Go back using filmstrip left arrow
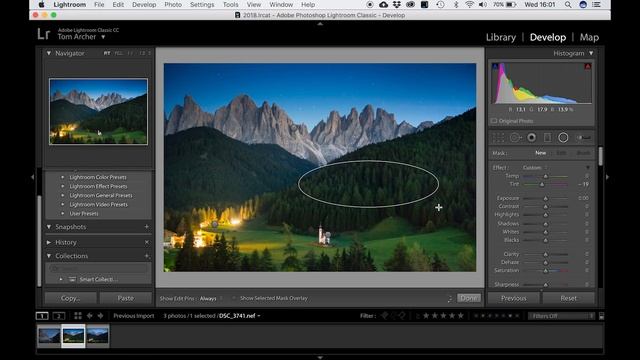 (89, 316)
